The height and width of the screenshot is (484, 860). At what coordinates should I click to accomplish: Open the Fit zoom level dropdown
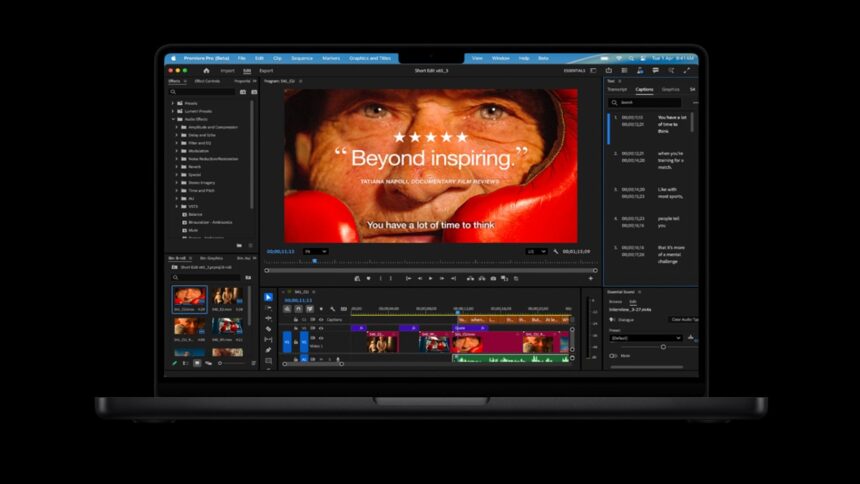tap(315, 251)
